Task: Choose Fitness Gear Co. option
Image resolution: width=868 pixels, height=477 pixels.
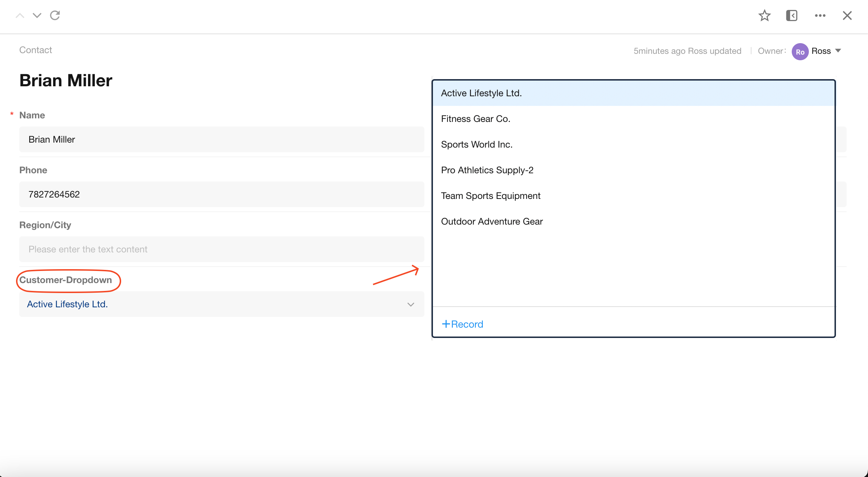Action: pyautogui.click(x=475, y=119)
